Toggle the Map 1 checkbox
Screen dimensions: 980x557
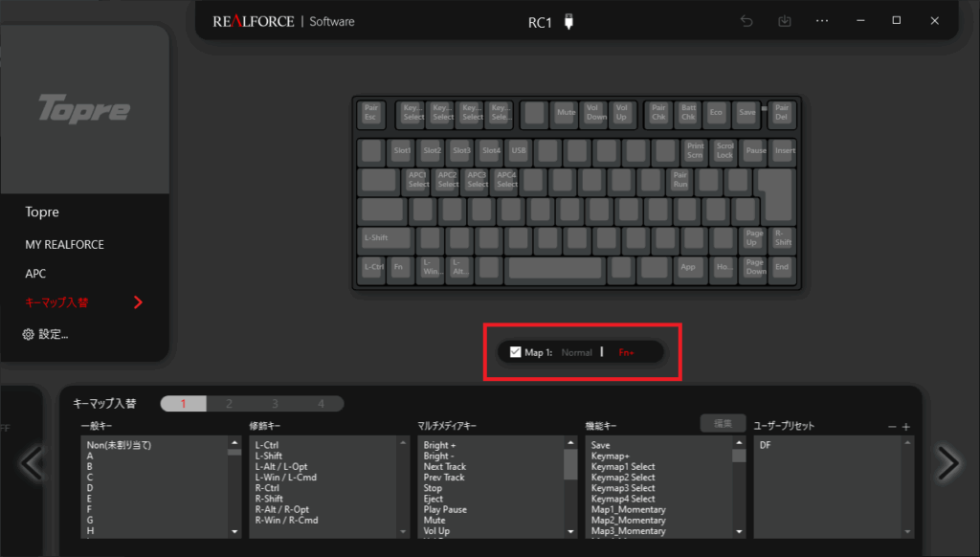[x=516, y=352]
